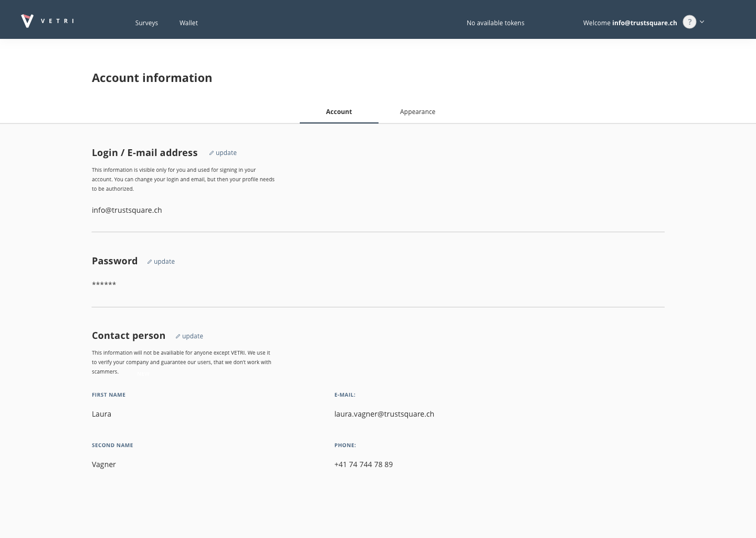Select the Account tab
This screenshot has height=538, width=756.
pos(339,111)
